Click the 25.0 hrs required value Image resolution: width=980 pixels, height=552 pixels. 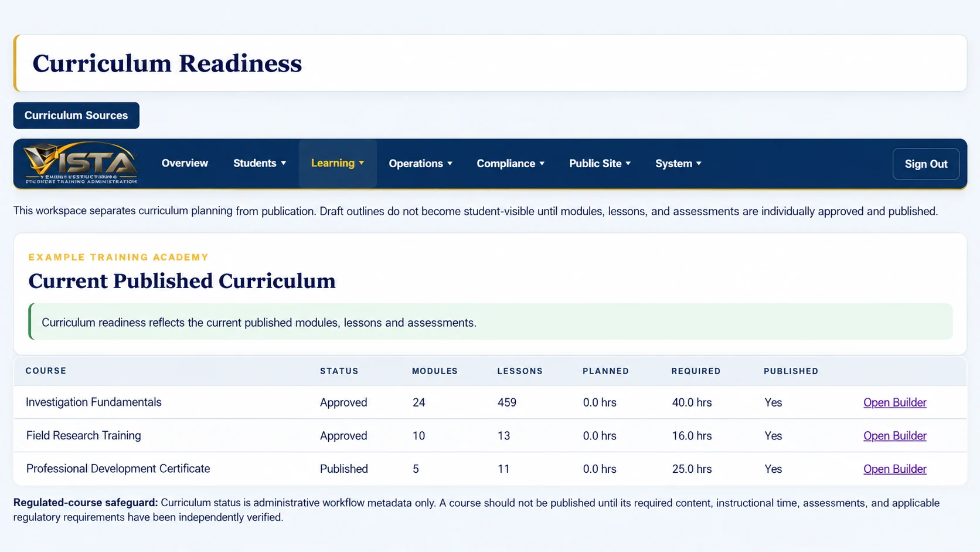coord(692,469)
